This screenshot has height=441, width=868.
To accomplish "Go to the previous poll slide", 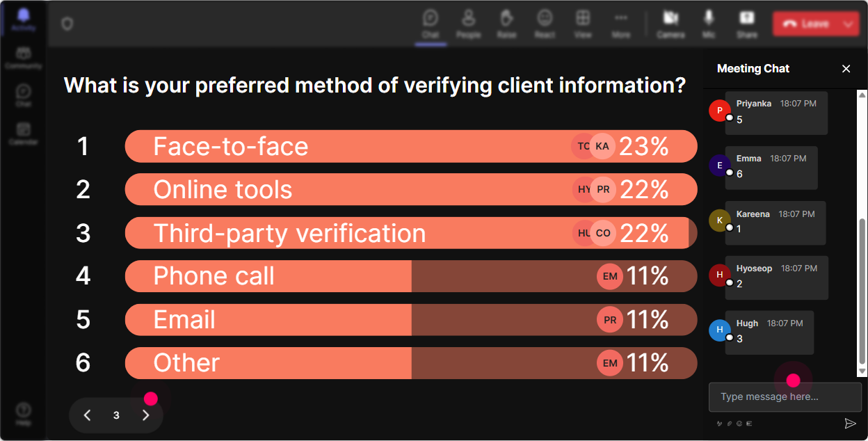I will tap(87, 415).
